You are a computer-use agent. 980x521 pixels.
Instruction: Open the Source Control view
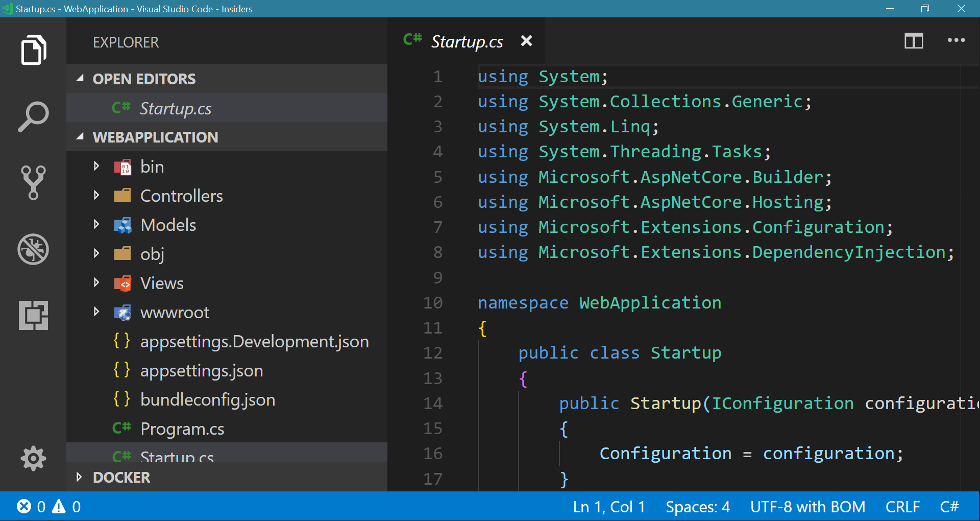[34, 182]
